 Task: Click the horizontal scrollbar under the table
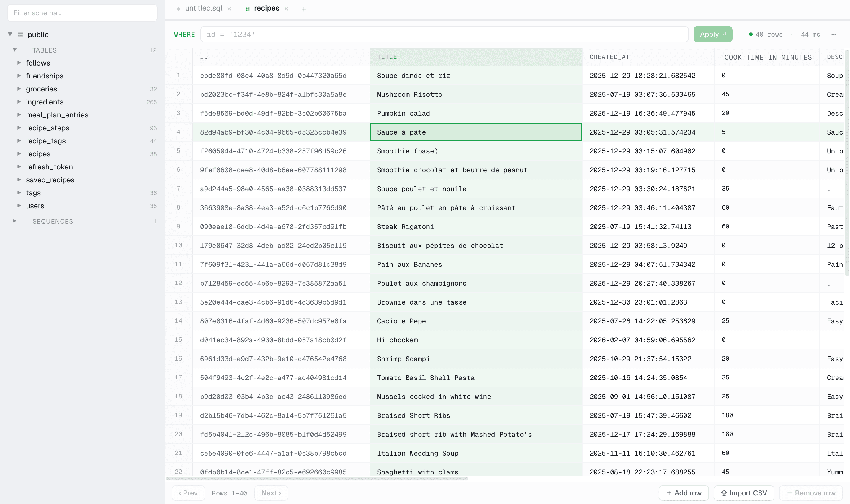[x=316, y=479]
